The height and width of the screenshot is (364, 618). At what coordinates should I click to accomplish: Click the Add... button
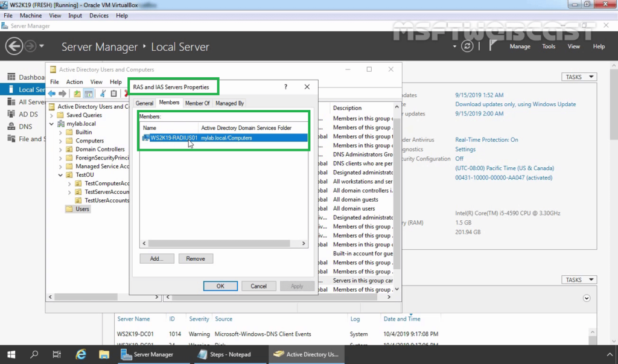156,259
